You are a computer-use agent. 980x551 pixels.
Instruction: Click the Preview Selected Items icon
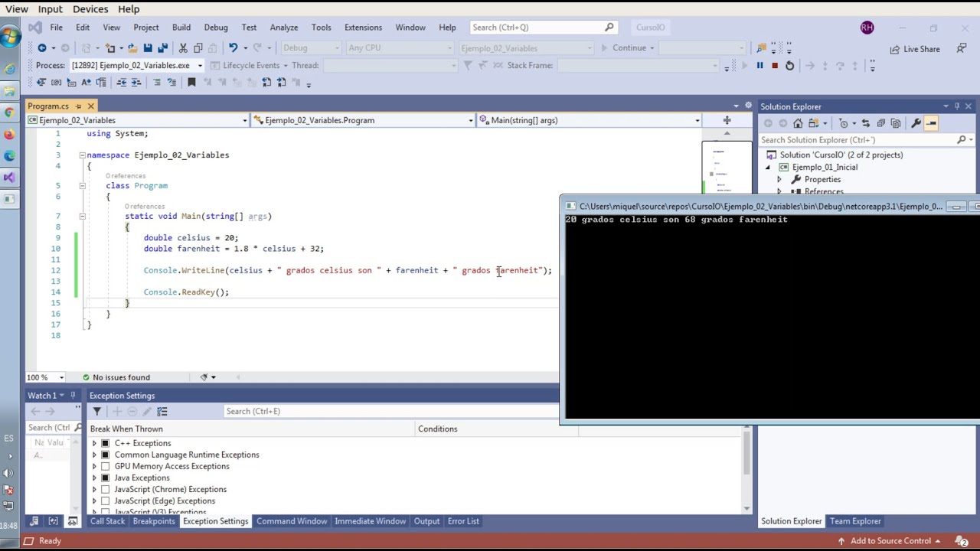pos(931,123)
